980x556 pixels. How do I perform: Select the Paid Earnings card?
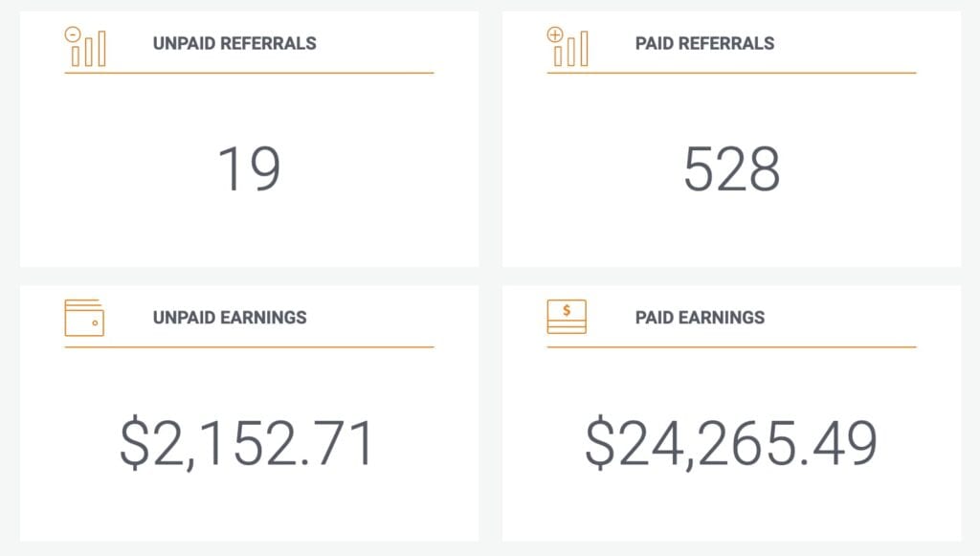732,411
